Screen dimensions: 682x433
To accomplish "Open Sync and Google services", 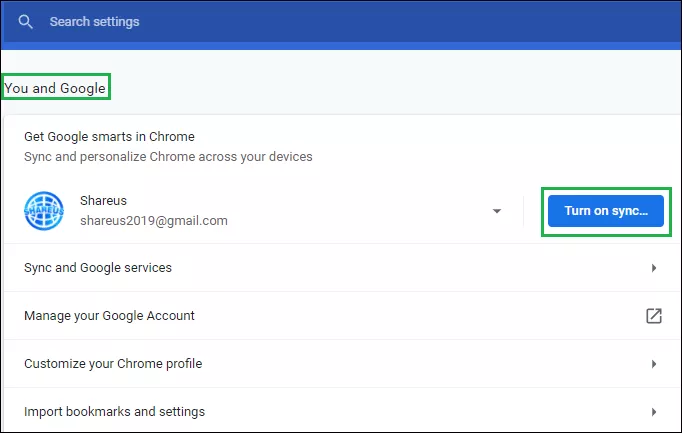I will (341, 268).
